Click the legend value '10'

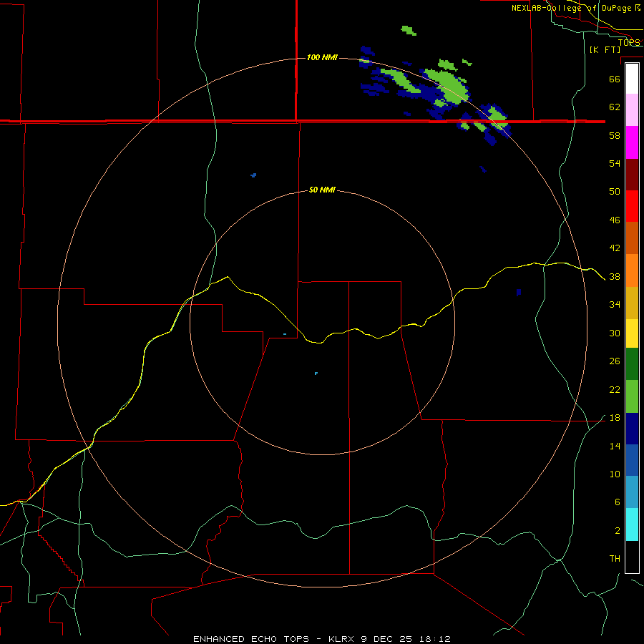point(615,474)
